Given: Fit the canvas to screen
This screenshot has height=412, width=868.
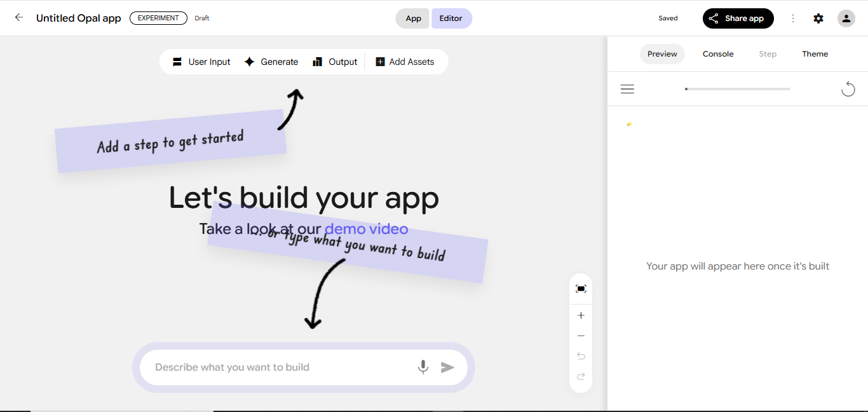Looking at the screenshot, I should pyautogui.click(x=580, y=288).
